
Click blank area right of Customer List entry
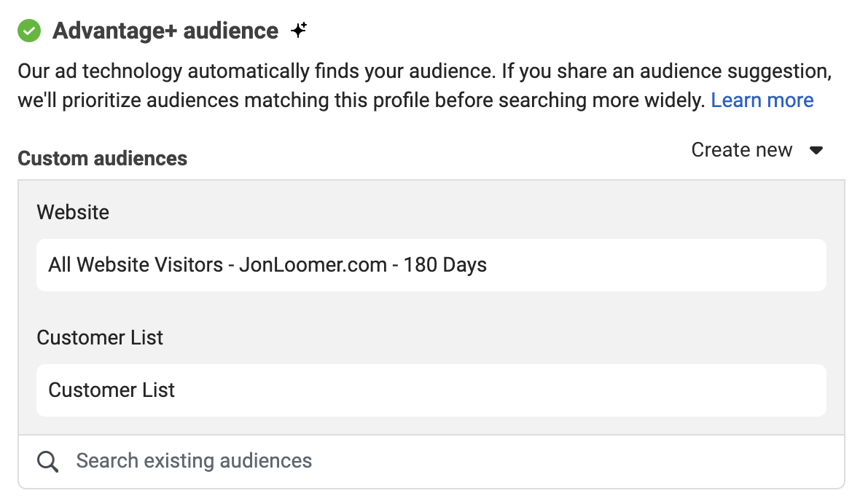(499, 390)
